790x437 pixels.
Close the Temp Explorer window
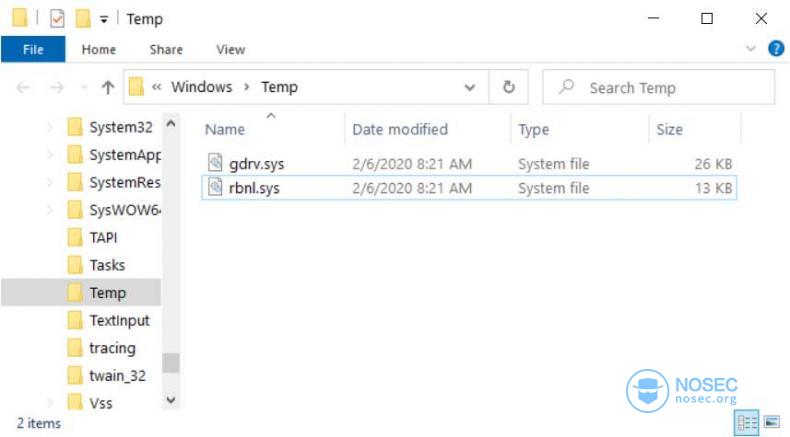(x=761, y=19)
